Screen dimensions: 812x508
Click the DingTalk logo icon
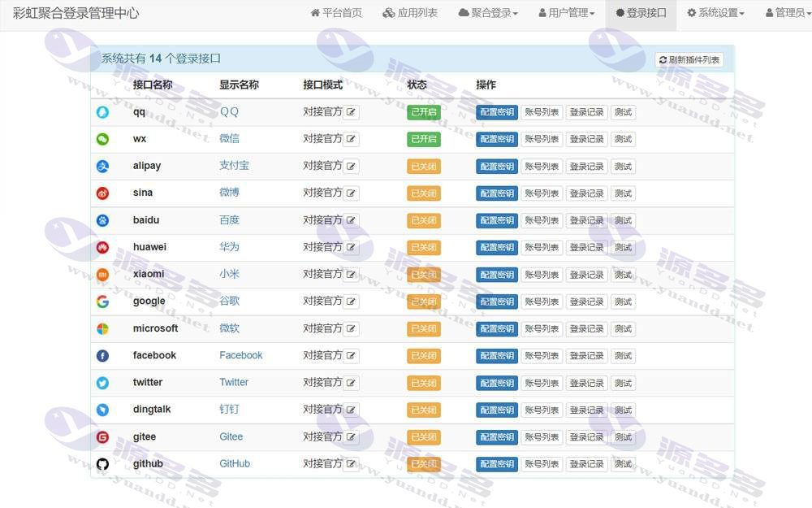coord(102,410)
